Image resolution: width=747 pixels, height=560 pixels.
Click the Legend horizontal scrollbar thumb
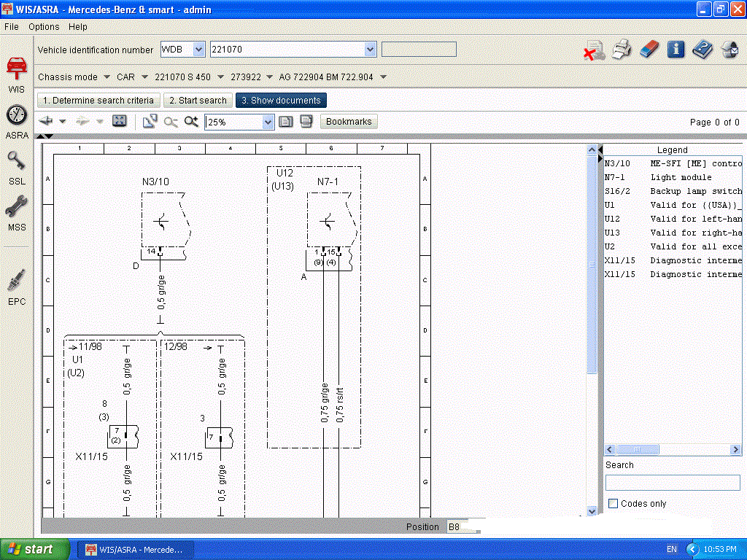[638, 449]
